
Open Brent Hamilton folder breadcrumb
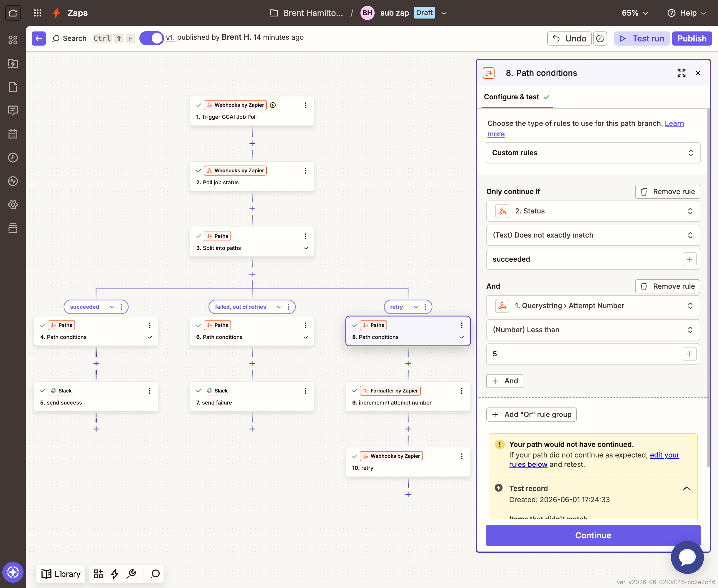pos(306,13)
